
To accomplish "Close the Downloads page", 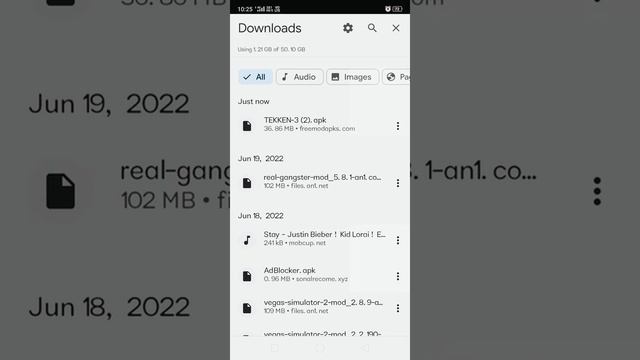I will pos(396,28).
